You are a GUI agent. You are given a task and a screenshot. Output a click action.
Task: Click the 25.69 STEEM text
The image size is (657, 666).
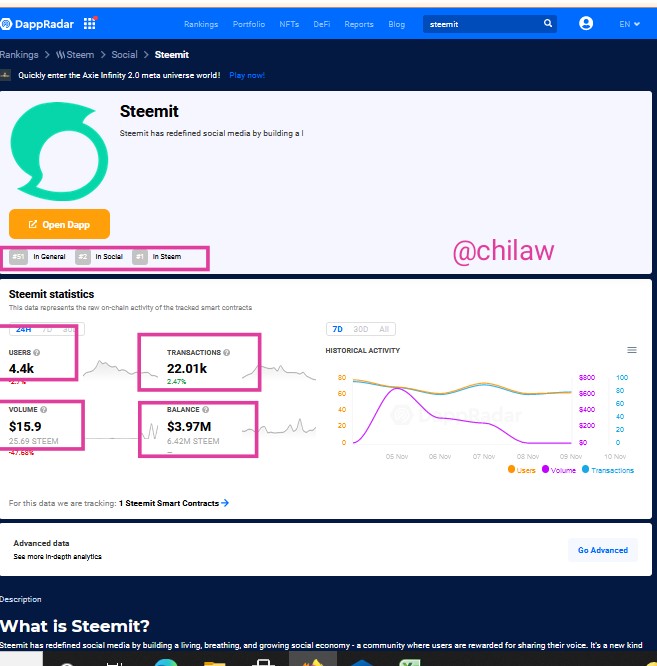(34, 441)
